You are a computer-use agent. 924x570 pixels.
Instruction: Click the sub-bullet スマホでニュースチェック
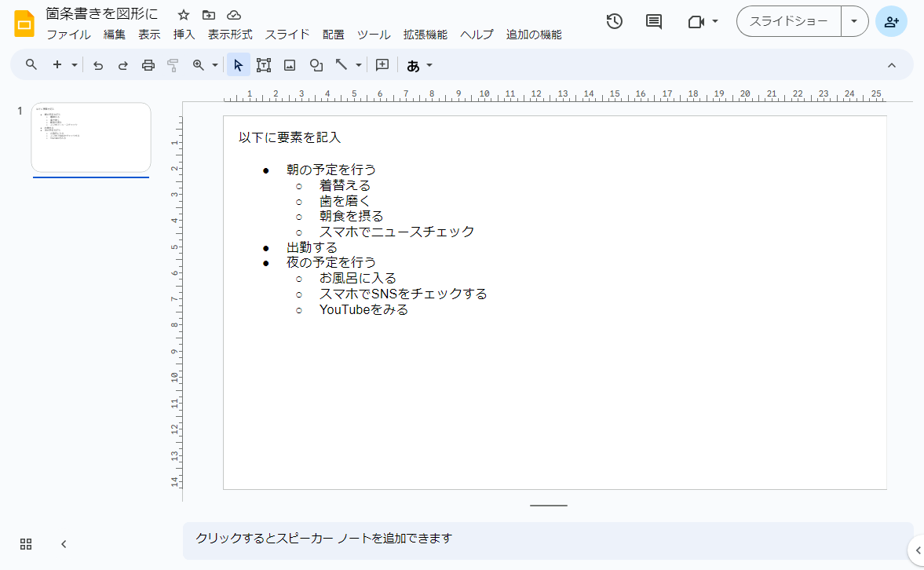(x=396, y=232)
